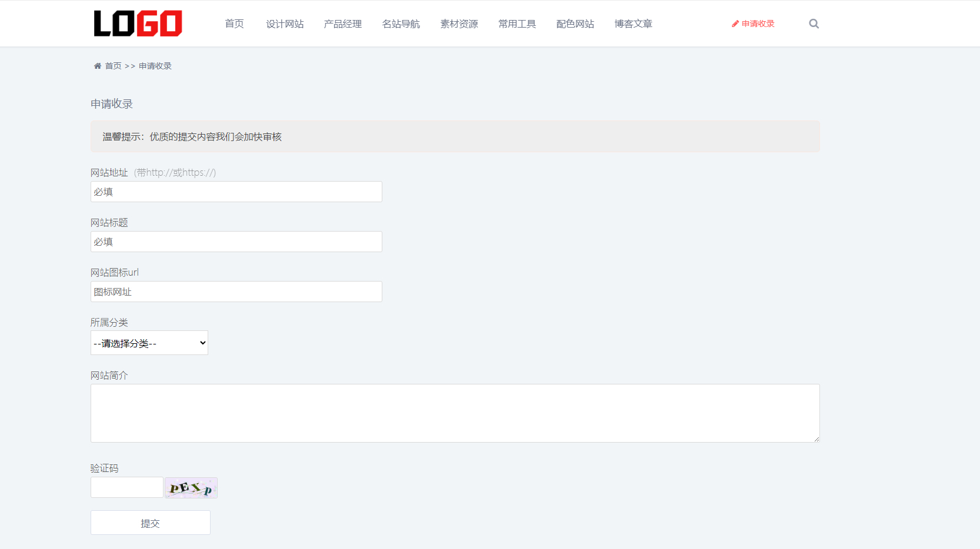The height and width of the screenshot is (549, 980).
Task: Open the 所属分类 category dropdown
Action: tap(149, 343)
